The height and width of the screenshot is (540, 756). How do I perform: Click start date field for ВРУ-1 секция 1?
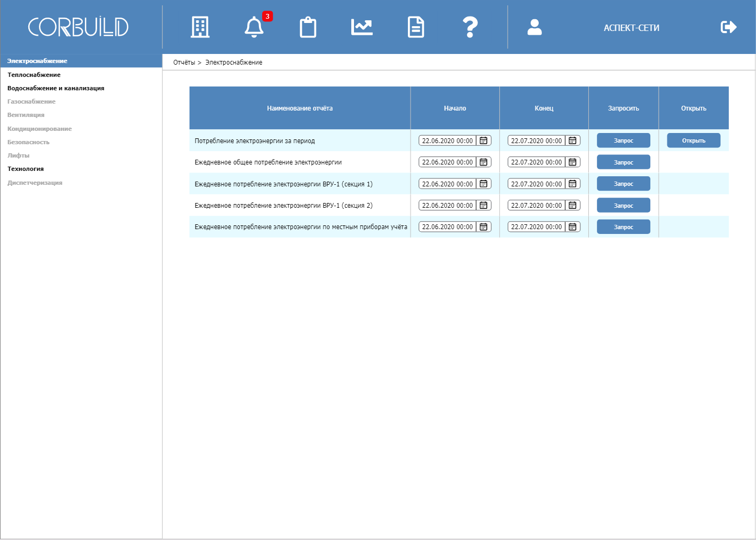447,184
